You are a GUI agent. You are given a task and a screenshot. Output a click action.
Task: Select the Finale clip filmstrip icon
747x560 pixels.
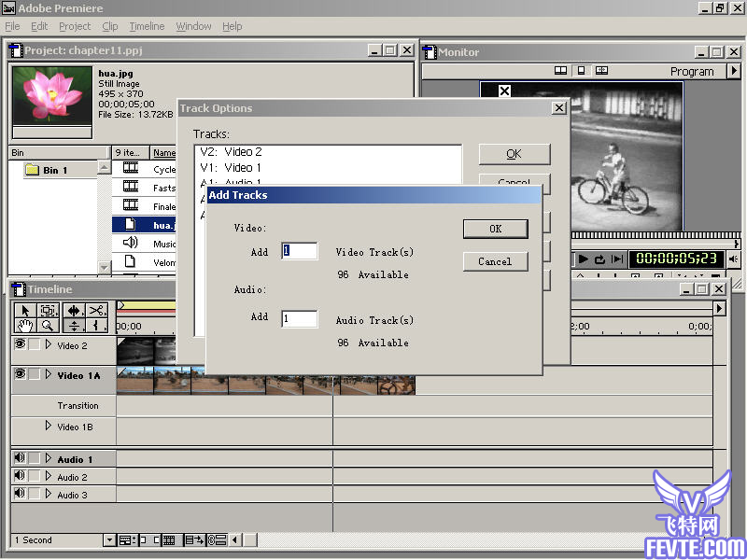(x=131, y=205)
